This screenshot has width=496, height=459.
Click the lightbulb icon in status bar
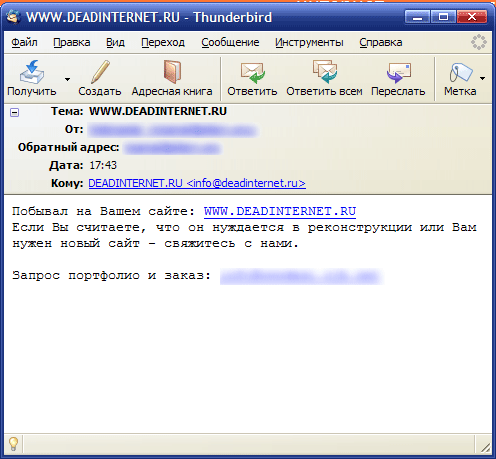[x=13, y=444]
